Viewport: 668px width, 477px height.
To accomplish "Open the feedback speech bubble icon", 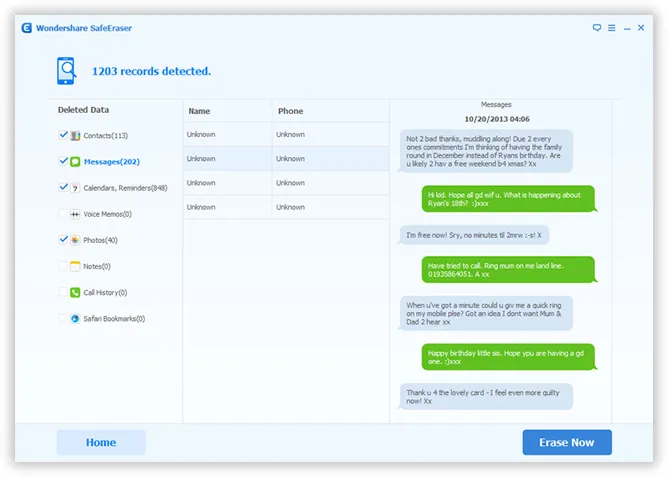I will point(596,28).
